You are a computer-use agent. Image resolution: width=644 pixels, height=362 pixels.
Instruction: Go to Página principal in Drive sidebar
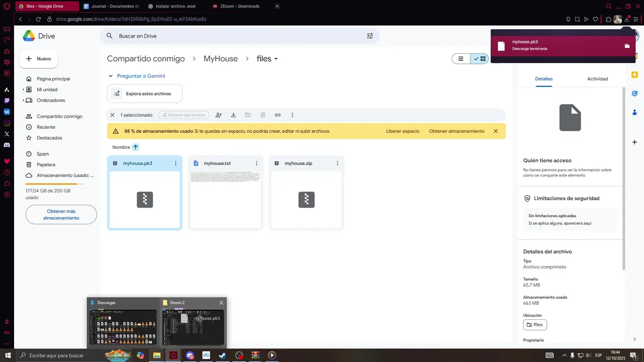tap(53, 79)
